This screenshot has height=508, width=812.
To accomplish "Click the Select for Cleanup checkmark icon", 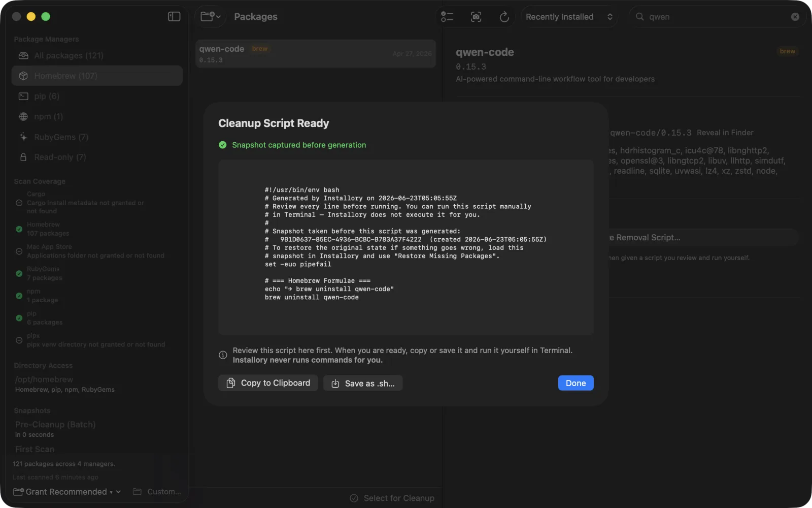I will click(x=354, y=498).
